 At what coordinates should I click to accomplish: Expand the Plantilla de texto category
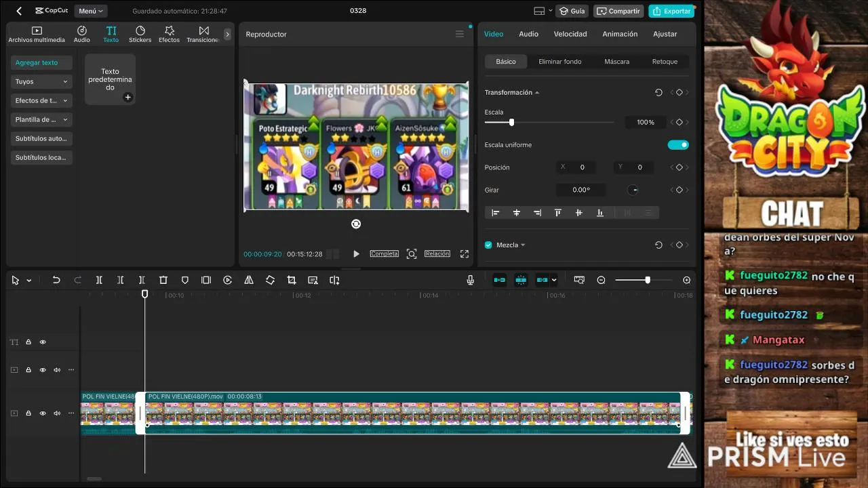[41, 119]
